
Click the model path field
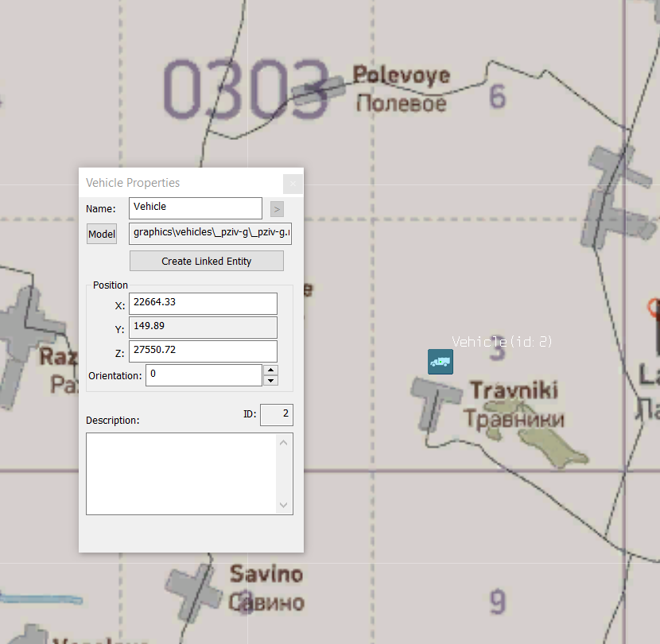tap(210, 234)
